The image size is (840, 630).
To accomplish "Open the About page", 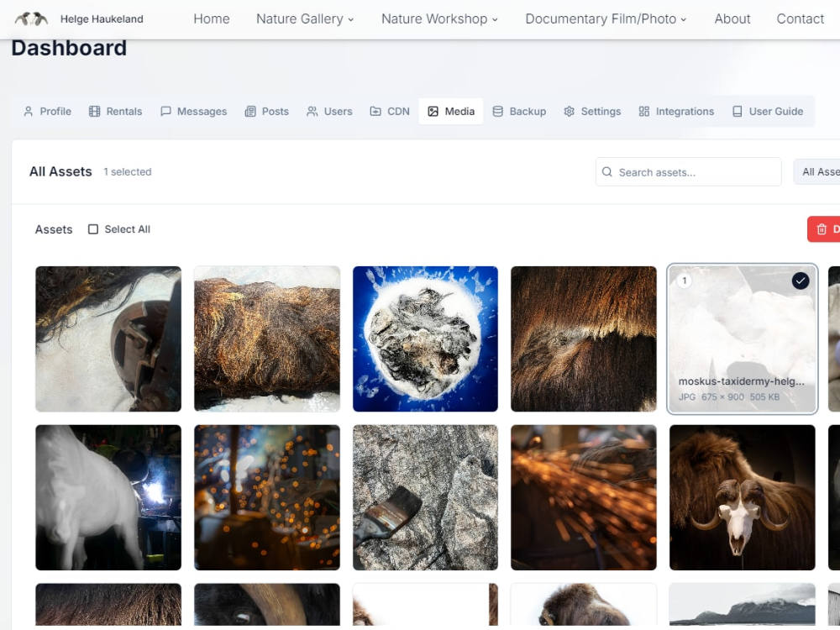I will click(x=732, y=18).
